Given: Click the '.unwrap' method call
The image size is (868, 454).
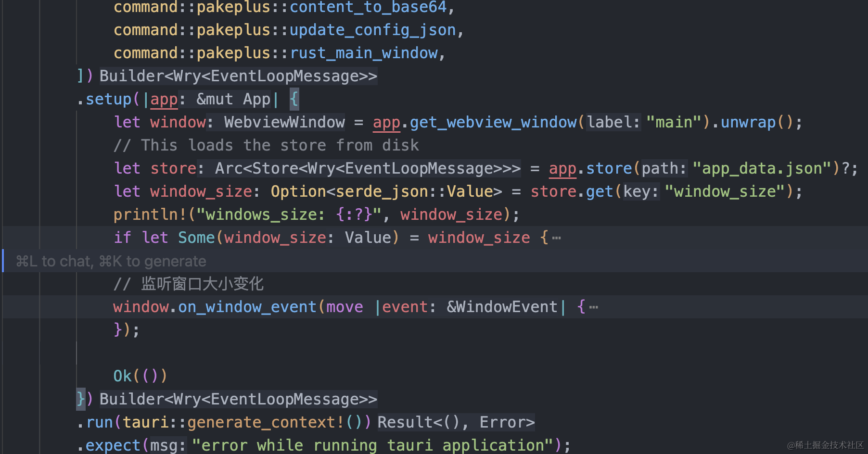Looking at the screenshot, I should (743, 122).
